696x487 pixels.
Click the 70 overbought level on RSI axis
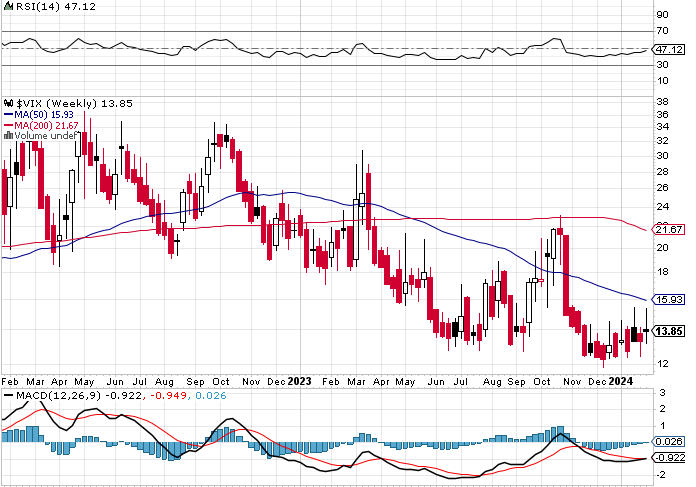pyautogui.click(x=661, y=32)
